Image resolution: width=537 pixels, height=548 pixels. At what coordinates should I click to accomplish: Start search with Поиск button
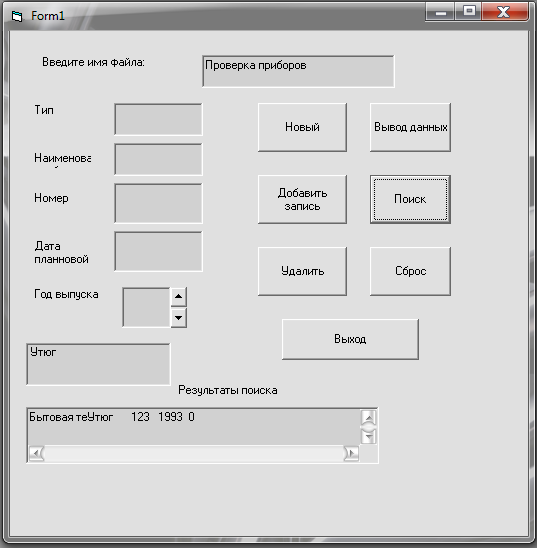410,199
